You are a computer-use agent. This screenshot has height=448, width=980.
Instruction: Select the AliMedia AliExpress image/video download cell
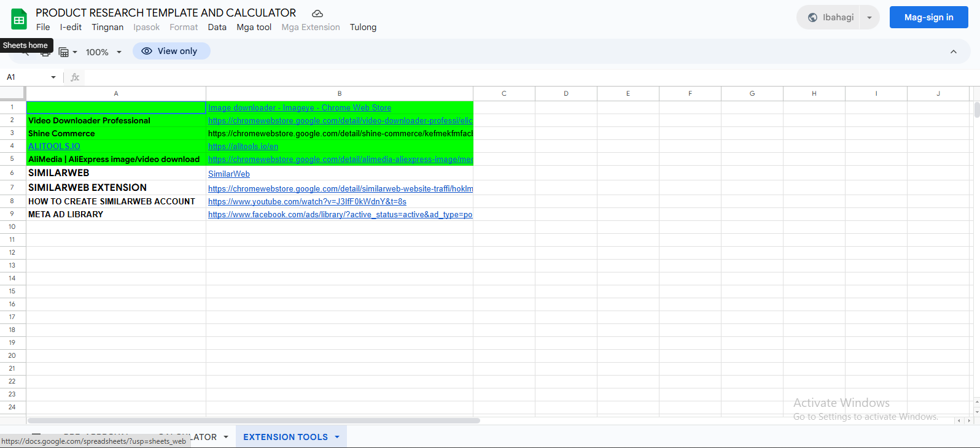point(116,159)
